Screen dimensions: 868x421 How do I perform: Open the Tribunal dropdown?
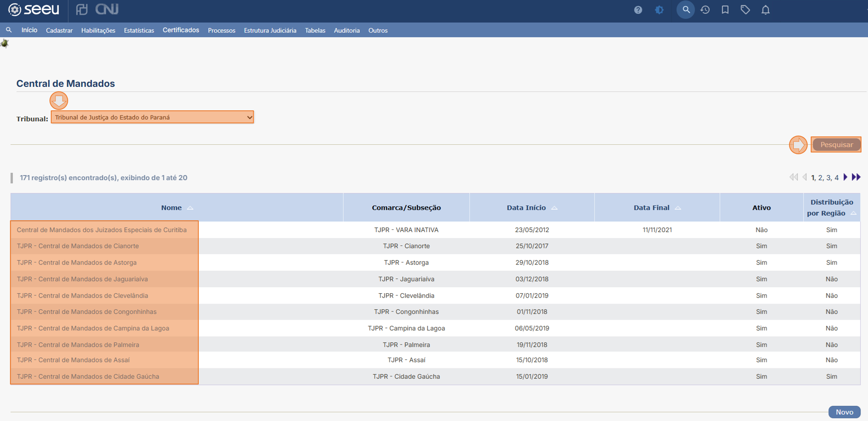[152, 117]
